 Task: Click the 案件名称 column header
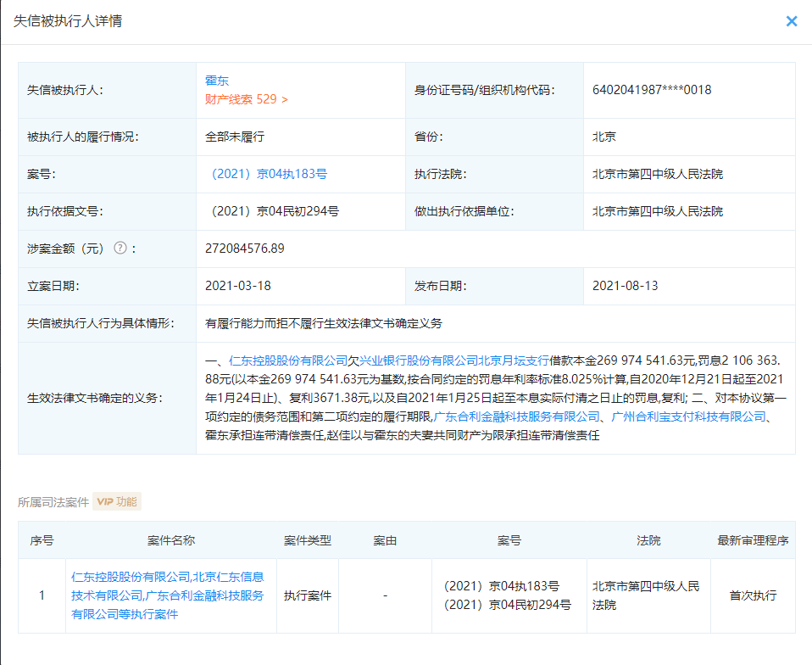[170, 540]
